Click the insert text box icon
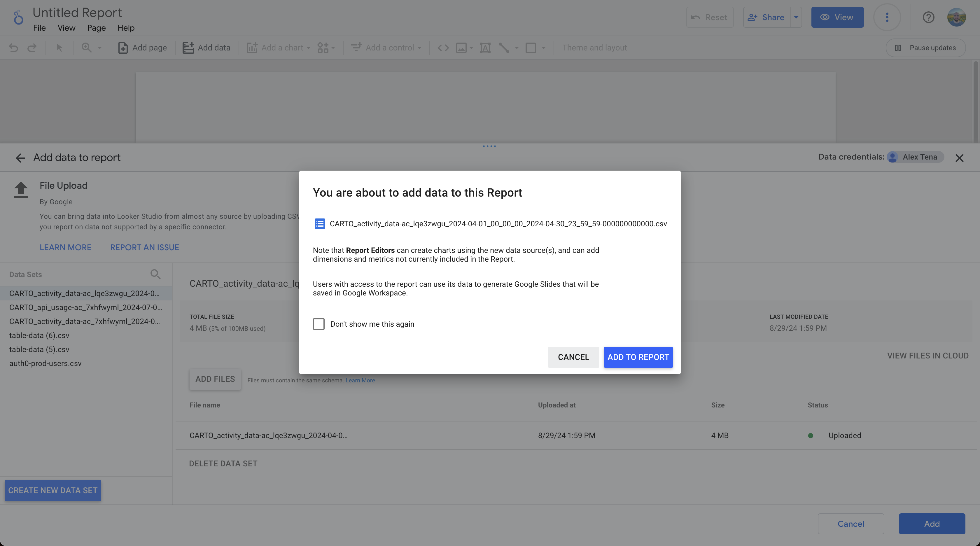Image resolution: width=980 pixels, height=546 pixels. click(x=485, y=48)
